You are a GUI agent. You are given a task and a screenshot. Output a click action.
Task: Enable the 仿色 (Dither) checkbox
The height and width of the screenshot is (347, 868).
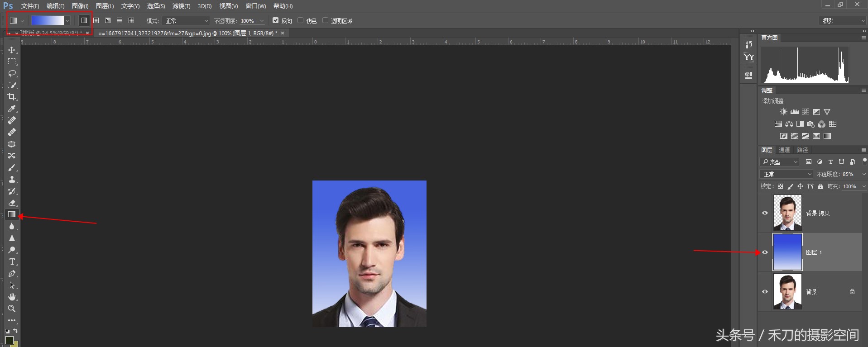click(300, 20)
